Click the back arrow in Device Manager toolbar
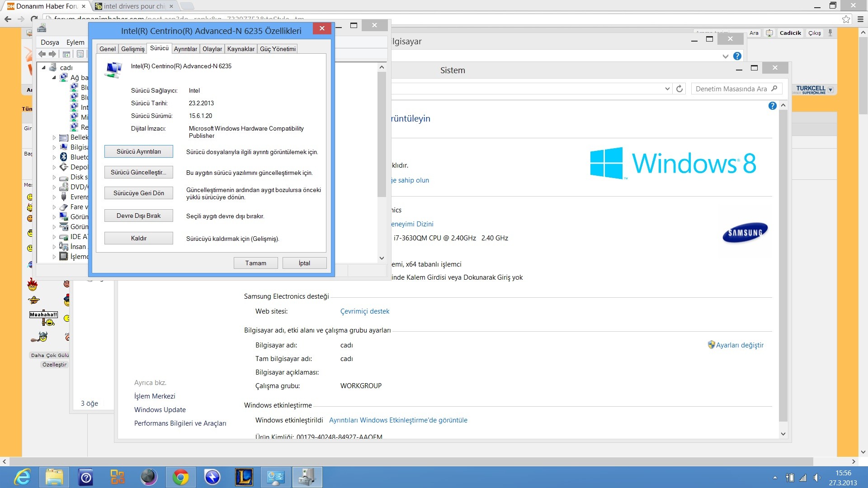The width and height of the screenshot is (868, 488). pos(42,54)
